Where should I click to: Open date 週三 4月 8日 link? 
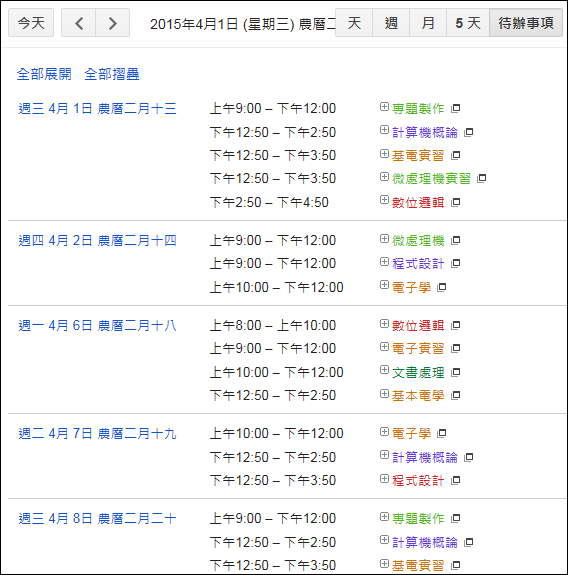97,519
